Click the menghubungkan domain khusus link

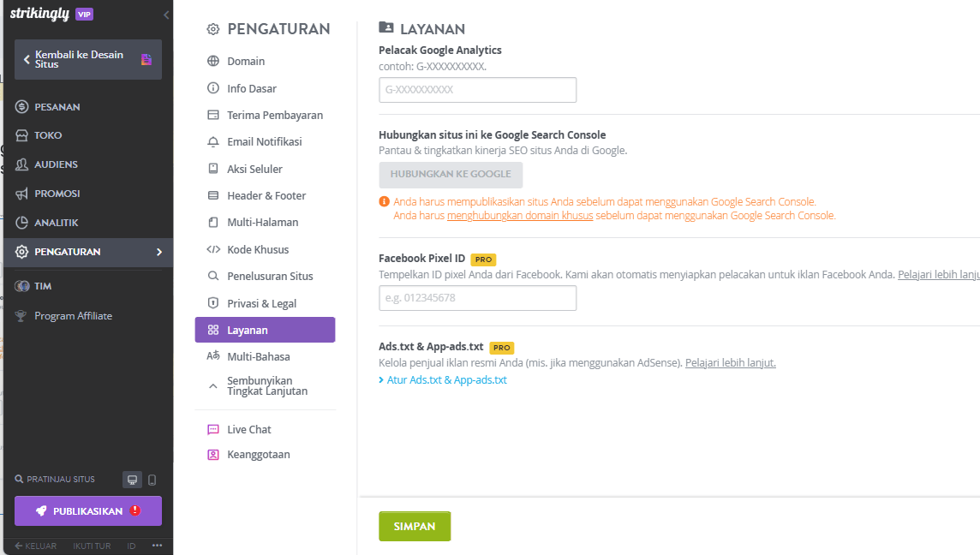[520, 215]
